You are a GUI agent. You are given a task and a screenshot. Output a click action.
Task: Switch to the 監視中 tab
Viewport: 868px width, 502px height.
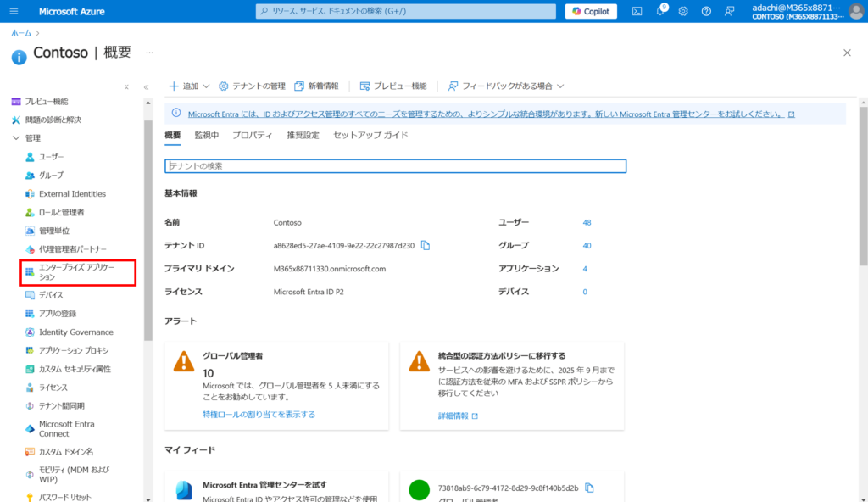207,135
